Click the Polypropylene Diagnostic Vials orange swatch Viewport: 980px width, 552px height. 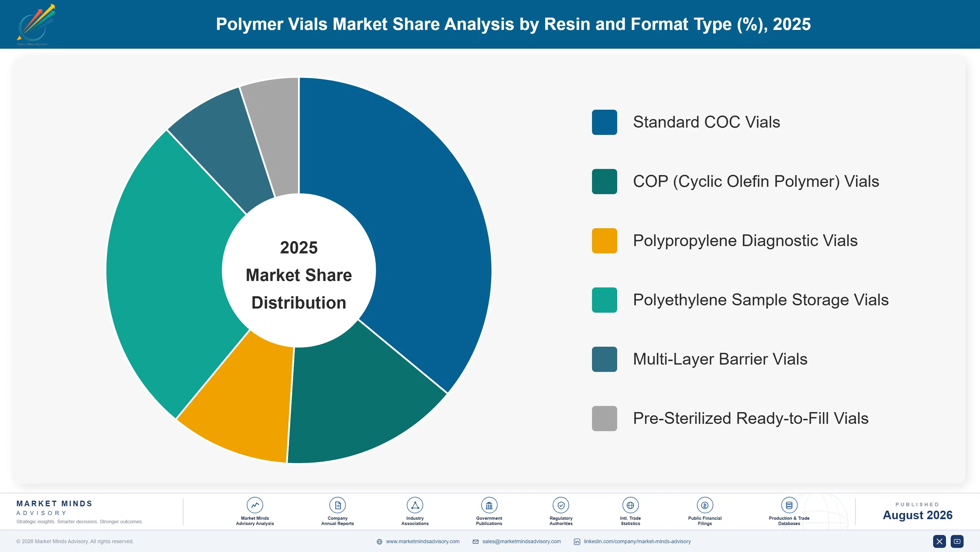[604, 241]
